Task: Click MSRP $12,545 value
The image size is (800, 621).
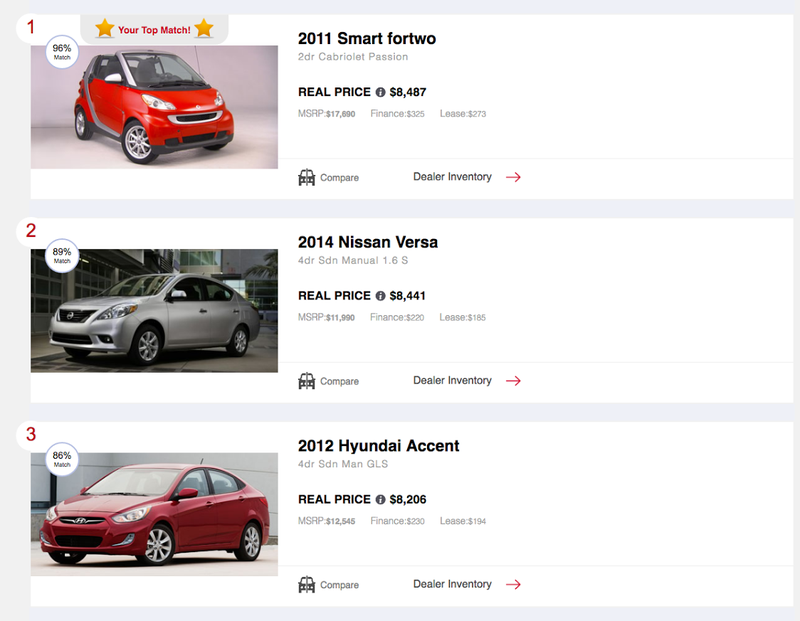Action: (340, 521)
